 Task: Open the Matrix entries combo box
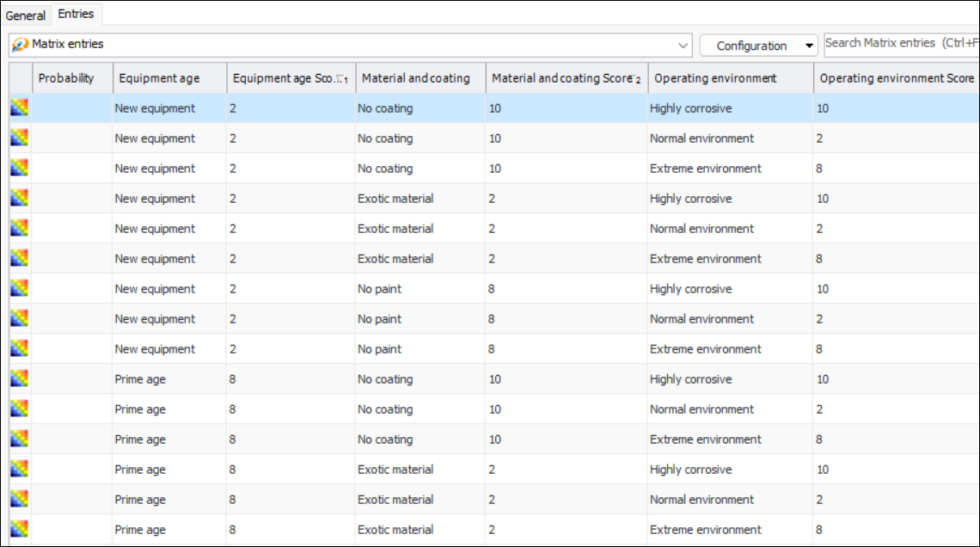tap(344, 45)
